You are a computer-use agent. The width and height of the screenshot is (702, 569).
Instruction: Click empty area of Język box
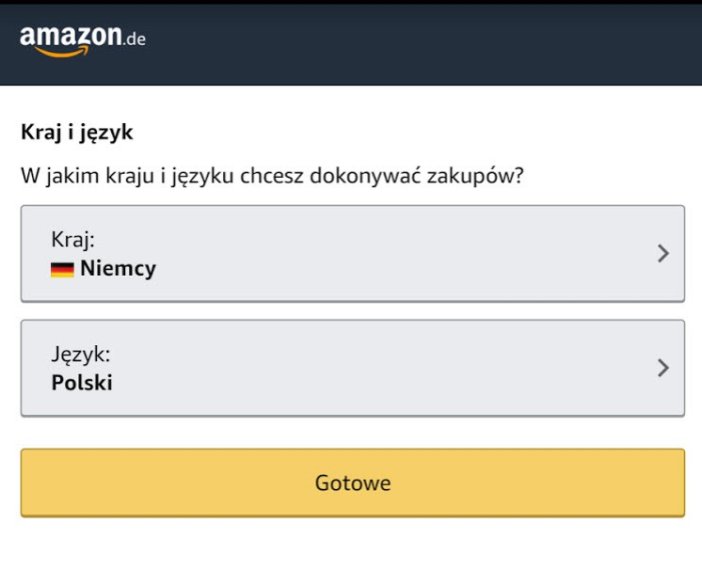click(x=403, y=368)
